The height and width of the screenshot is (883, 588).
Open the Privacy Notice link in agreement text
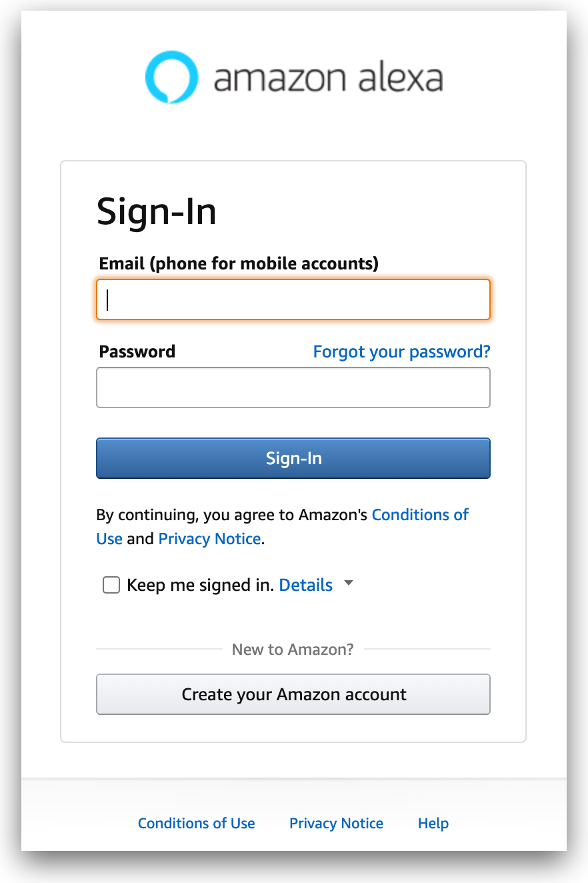point(209,539)
